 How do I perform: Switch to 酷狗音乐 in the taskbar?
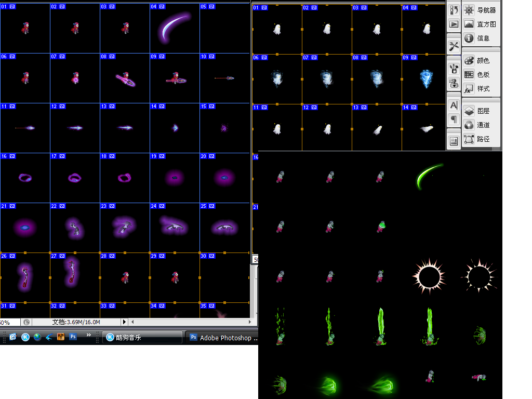pos(142,337)
